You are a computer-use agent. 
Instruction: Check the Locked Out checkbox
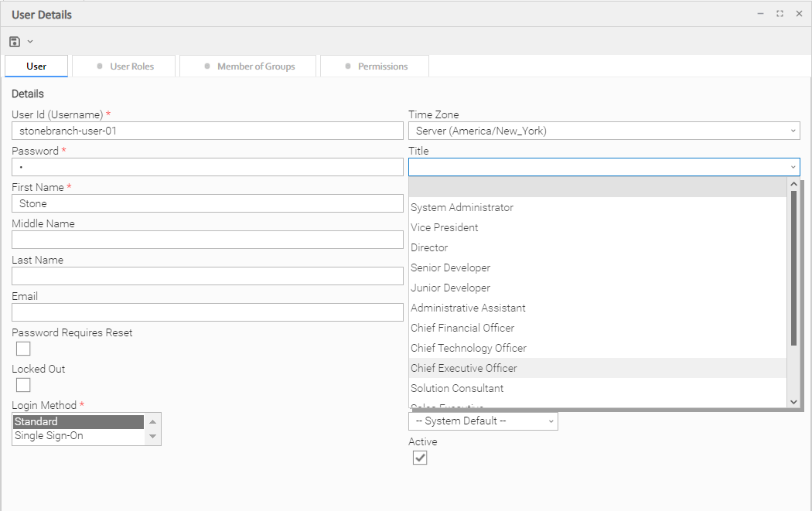click(x=23, y=385)
